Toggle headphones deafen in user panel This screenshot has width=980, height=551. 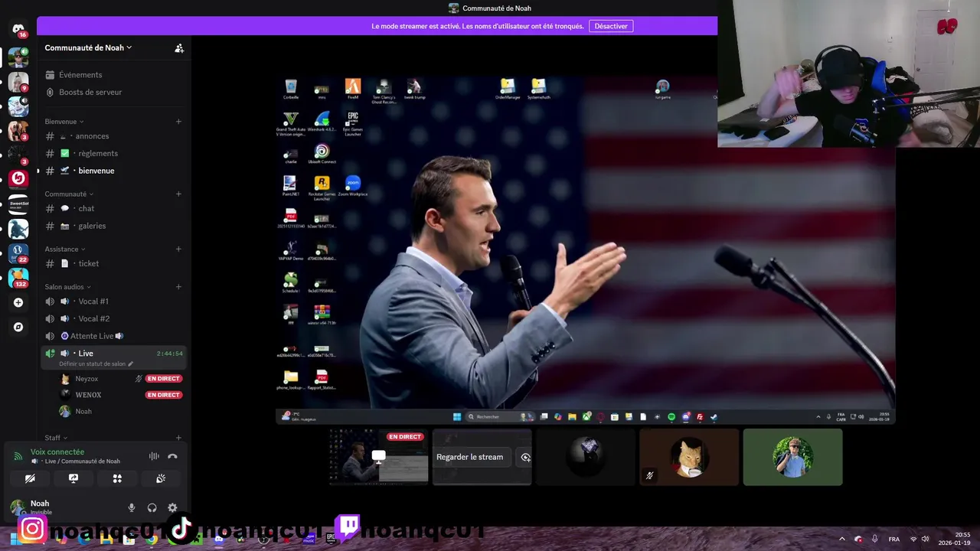pyautogui.click(x=152, y=507)
